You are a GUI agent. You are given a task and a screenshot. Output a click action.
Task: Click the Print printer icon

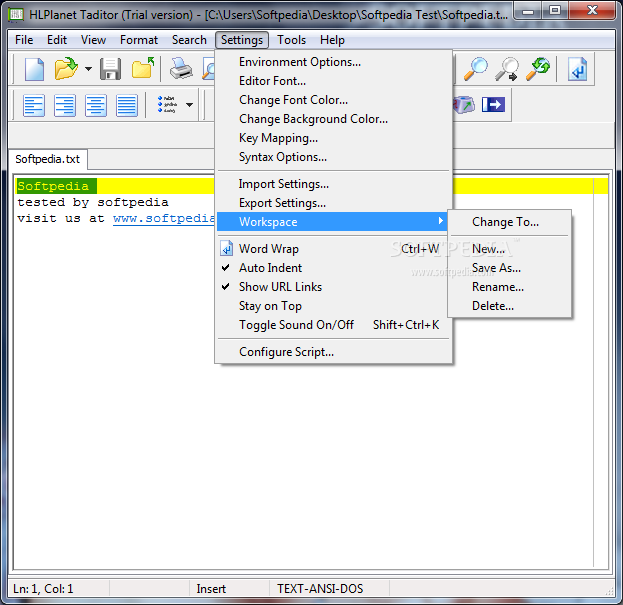[181, 69]
